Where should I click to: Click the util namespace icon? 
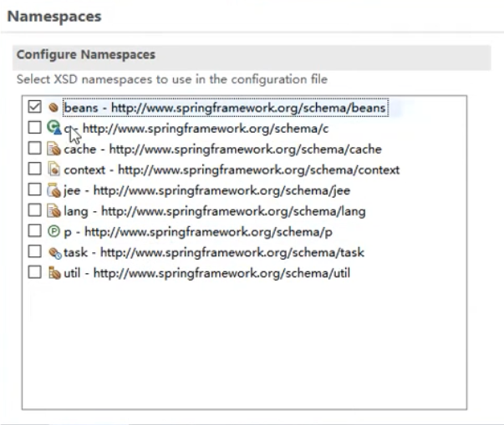pos(54,273)
